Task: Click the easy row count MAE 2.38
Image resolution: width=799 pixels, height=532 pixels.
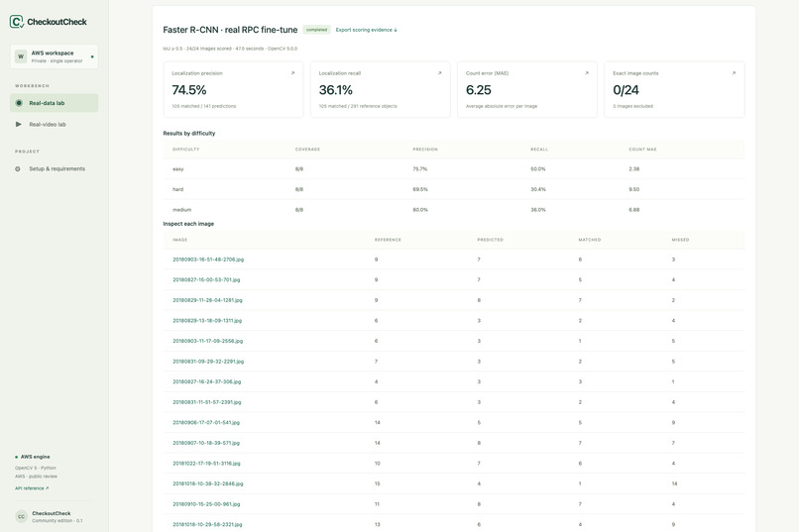Action: coord(633,169)
